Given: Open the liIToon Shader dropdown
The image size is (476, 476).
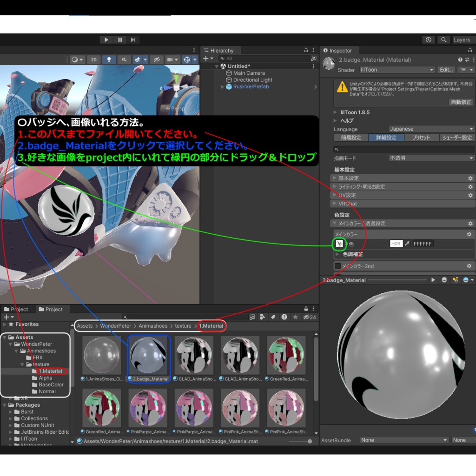Looking at the screenshot, I should tap(397, 70).
